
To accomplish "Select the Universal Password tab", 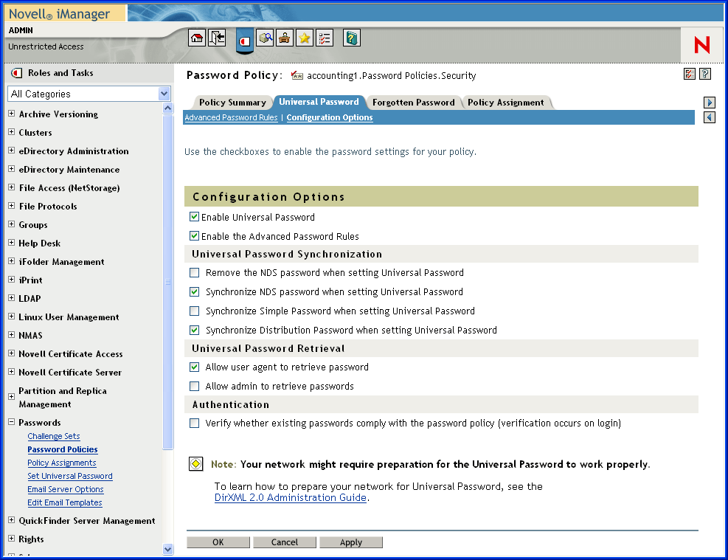I will 319,102.
